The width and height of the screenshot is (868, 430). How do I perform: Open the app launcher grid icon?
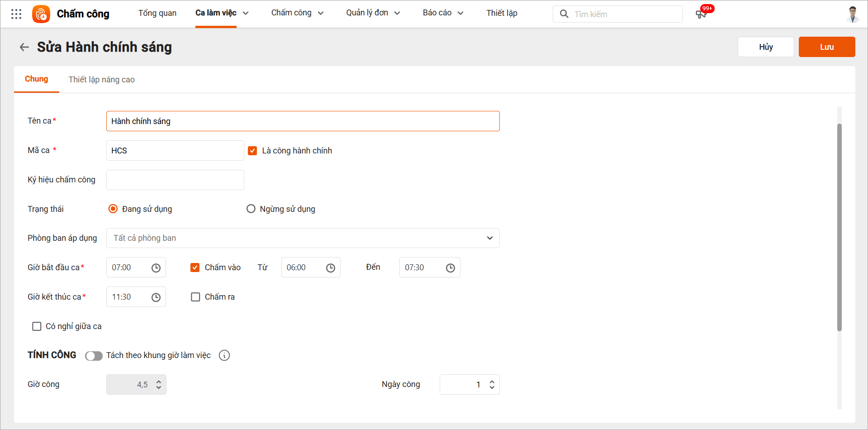pyautogui.click(x=16, y=14)
